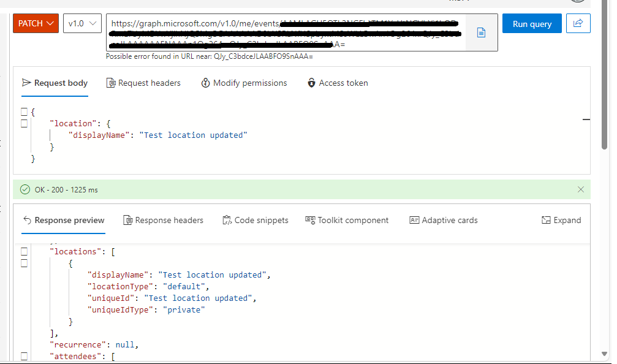Click the key icon on Access token tab
Viewport: 617px width, 364px height.
tap(312, 83)
